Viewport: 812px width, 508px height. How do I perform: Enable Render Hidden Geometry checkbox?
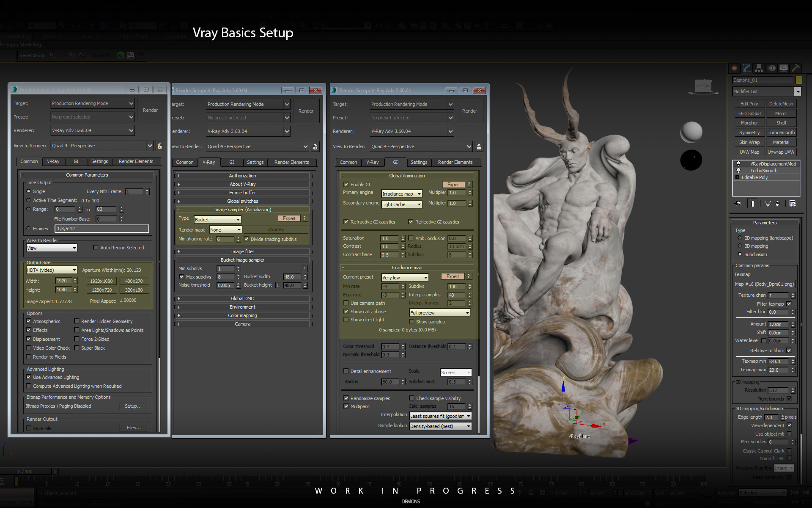(x=77, y=321)
